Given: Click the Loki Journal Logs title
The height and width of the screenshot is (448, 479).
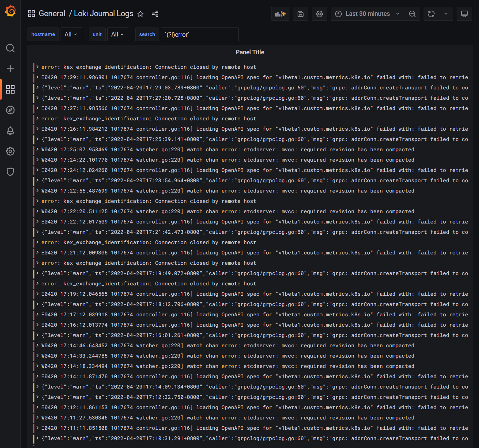Looking at the screenshot, I should [104, 14].
